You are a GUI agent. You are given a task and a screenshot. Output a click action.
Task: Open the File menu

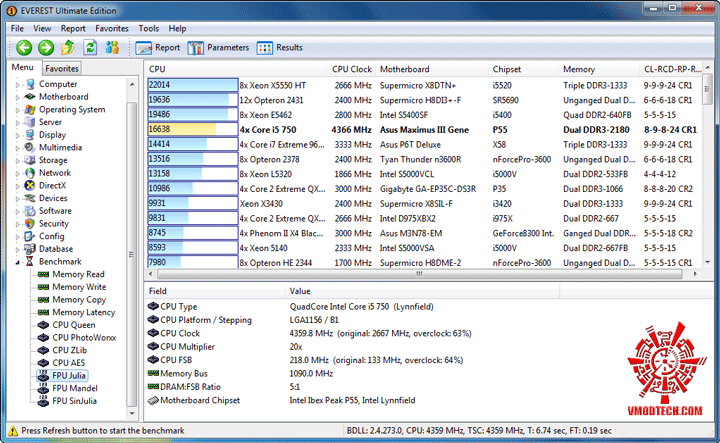click(x=17, y=28)
